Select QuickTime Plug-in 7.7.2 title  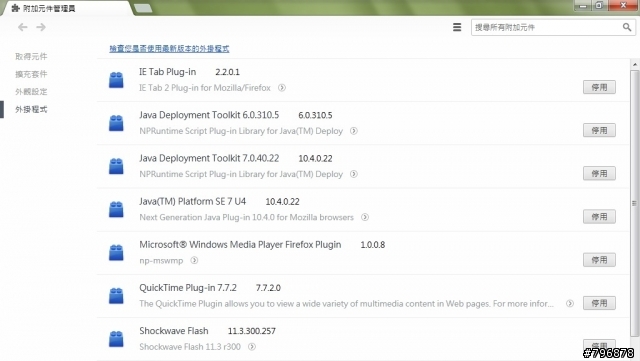tap(188, 288)
